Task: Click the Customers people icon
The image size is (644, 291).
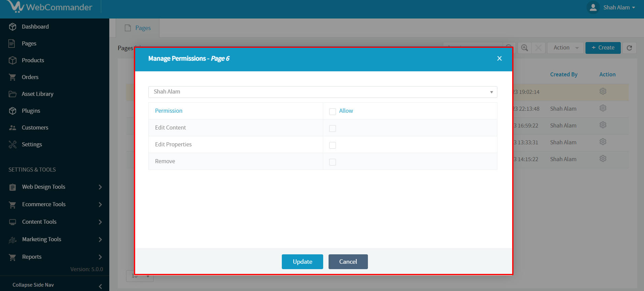Action: pos(12,128)
